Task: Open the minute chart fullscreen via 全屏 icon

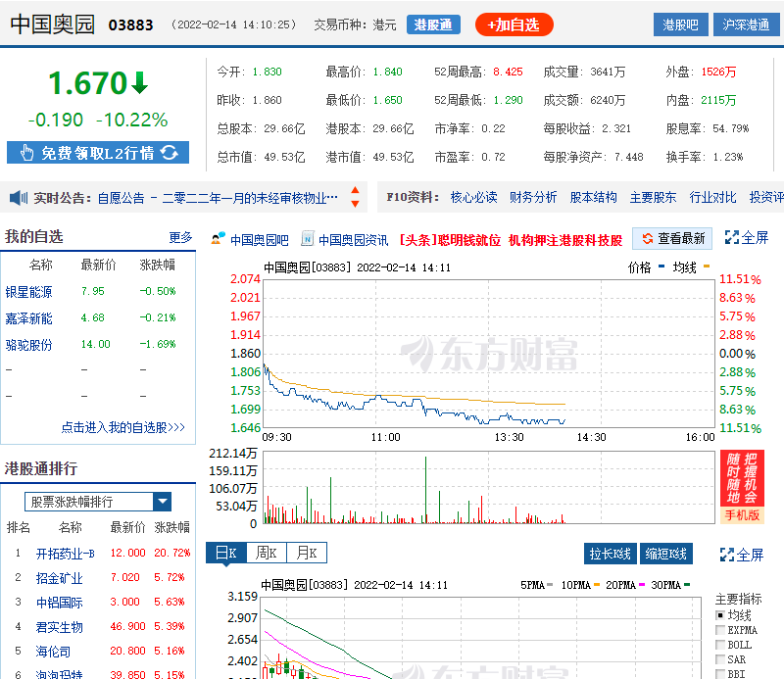Action: pyautogui.click(x=730, y=237)
